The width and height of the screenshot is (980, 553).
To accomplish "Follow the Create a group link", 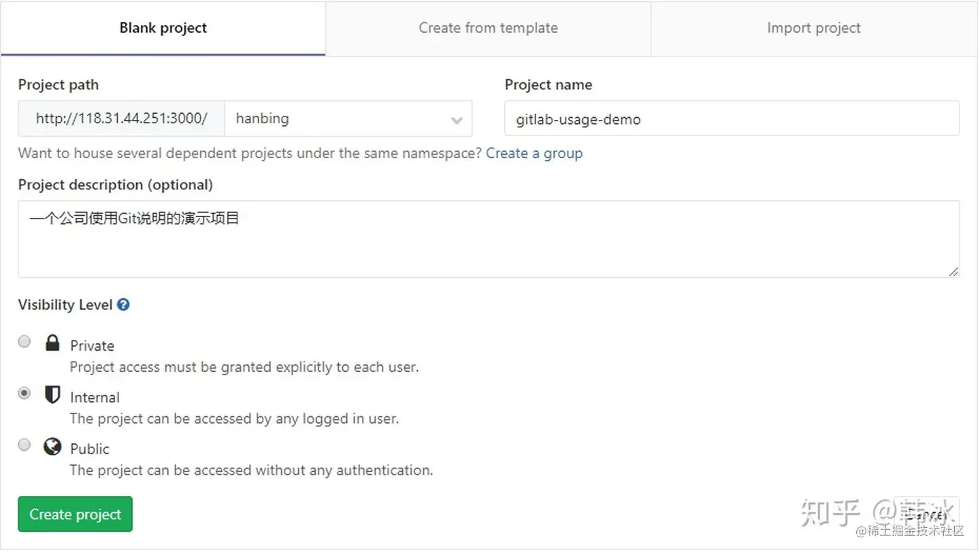I will [534, 153].
